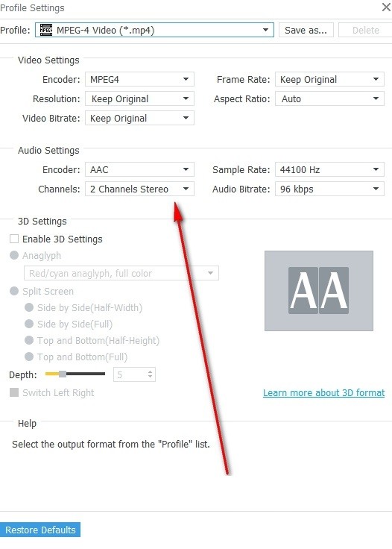This screenshot has height=549, width=392.
Task: Select the Anaglyph radio button
Action: pyautogui.click(x=14, y=255)
